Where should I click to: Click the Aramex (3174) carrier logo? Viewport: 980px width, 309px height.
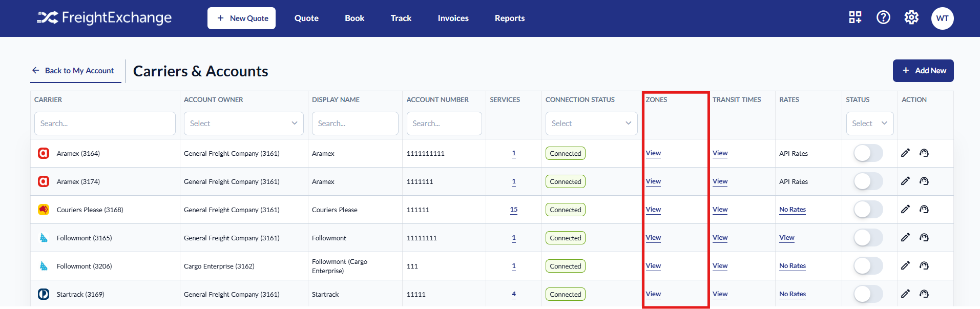(x=44, y=181)
